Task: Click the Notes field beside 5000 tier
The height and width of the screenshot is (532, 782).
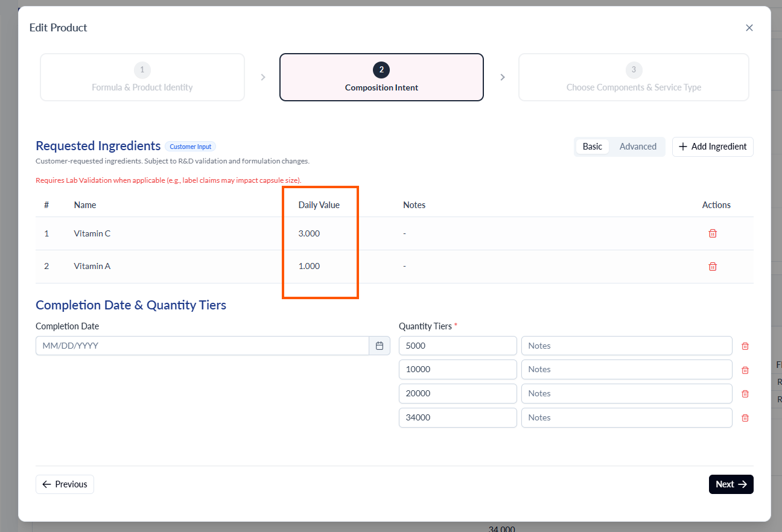Action: click(627, 346)
